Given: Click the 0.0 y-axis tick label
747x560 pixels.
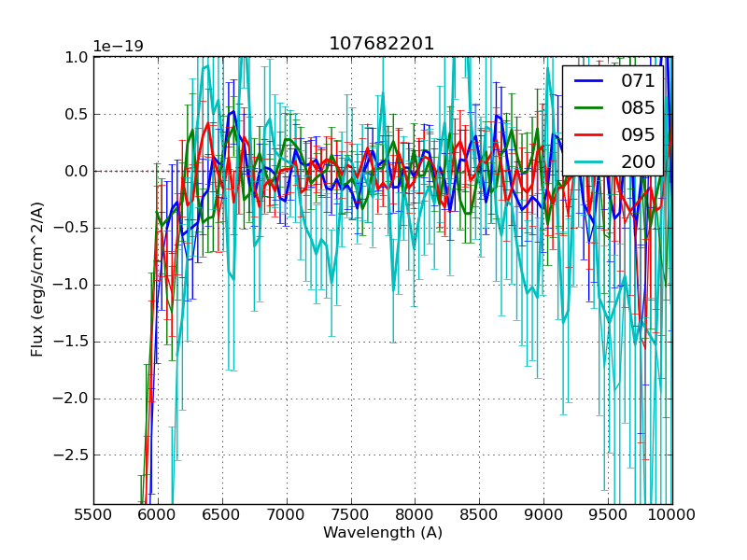Looking at the screenshot, I should click(75, 171).
